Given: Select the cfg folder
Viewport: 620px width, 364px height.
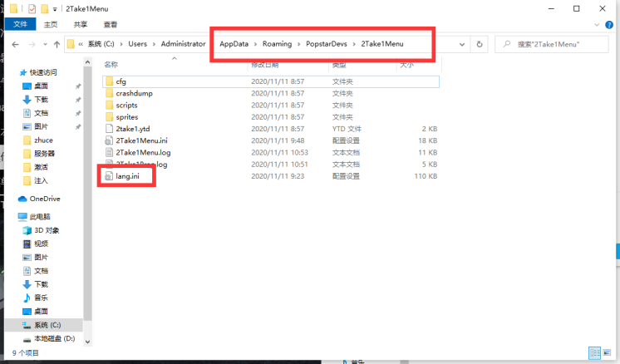Looking at the screenshot, I should click(x=270, y=81).
